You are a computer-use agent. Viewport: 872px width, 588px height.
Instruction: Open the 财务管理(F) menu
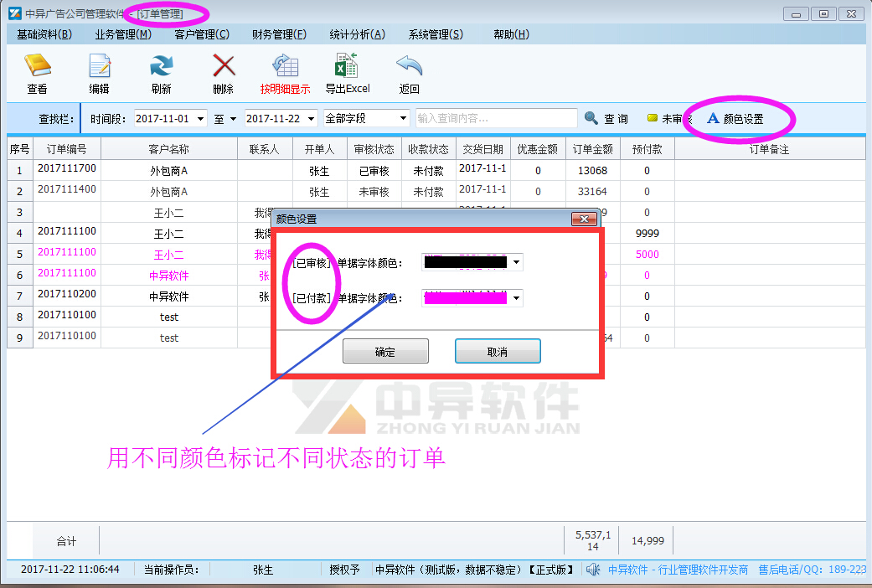[x=279, y=34]
